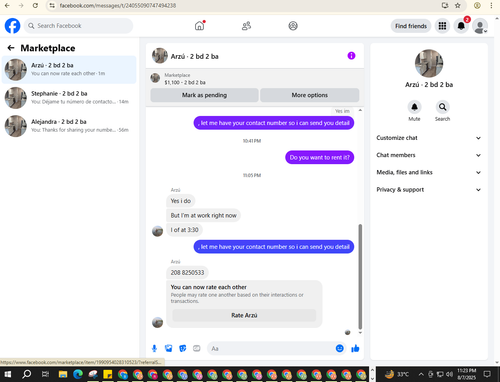Viewport: 500px width, 382px height.
Task: Open the Facebook logo home link
Action: [12, 26]
